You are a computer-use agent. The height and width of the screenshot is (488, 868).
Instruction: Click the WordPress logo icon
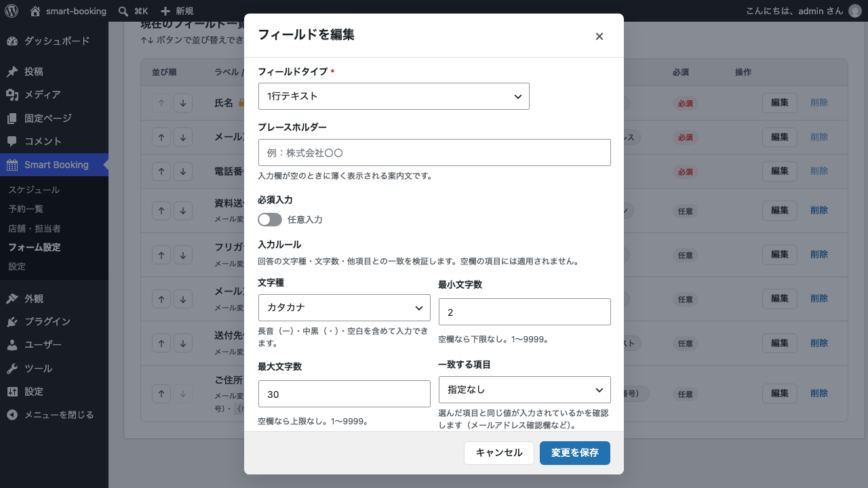coord(12,11)
